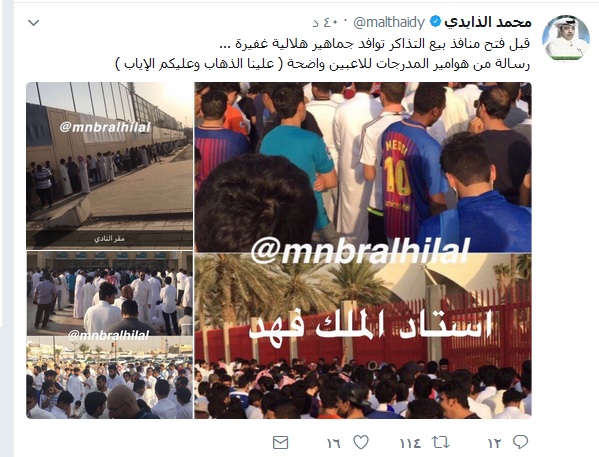This screenshot has height=457, width=599.
Task: Click the like count ١٦
Action: pyautogui.click(x=333, y=443)
